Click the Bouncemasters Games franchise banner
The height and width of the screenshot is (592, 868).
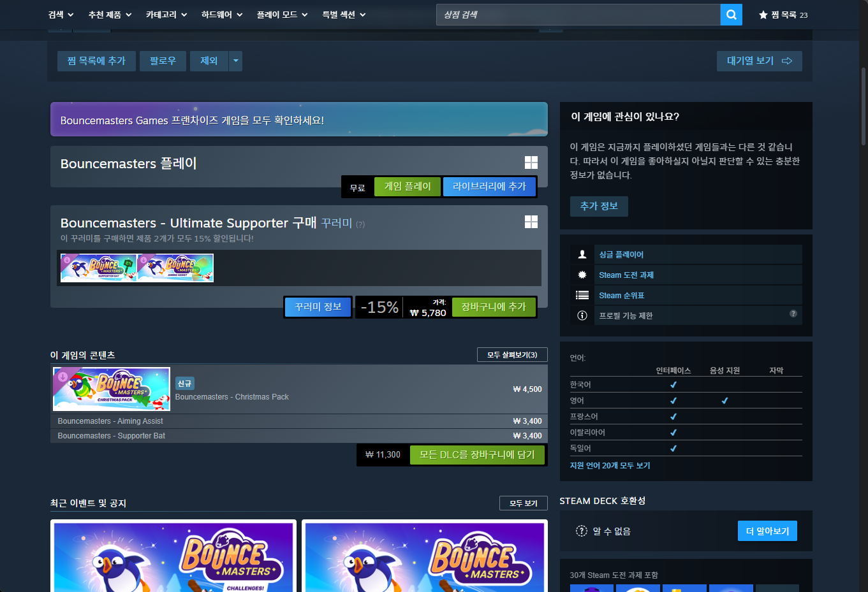(x=299, y=119)
